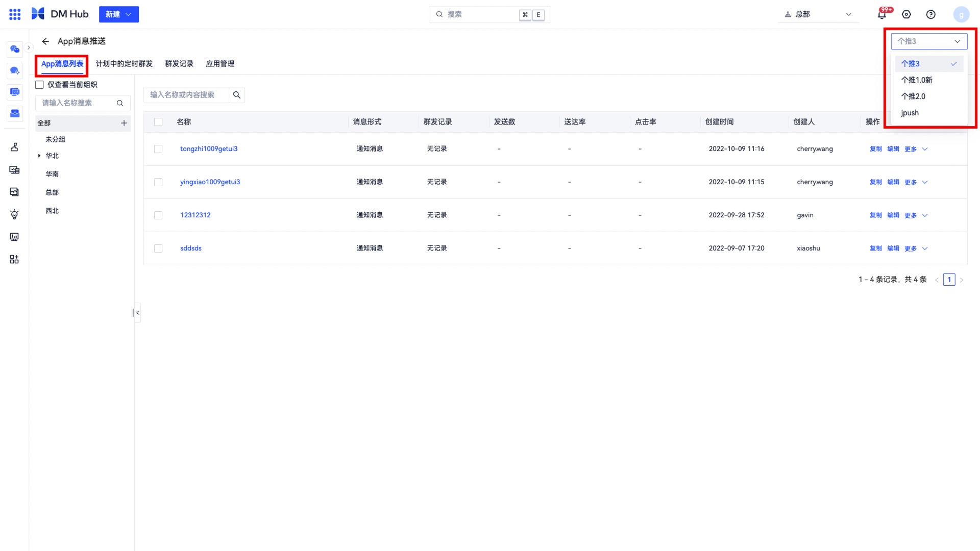Expand the left sidebar with chevron arrow

point(29,47)
